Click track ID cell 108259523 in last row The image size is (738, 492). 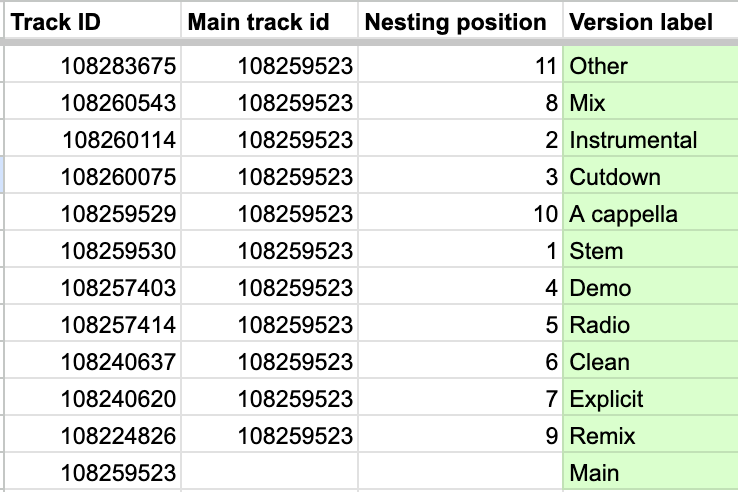coord(93,472)
